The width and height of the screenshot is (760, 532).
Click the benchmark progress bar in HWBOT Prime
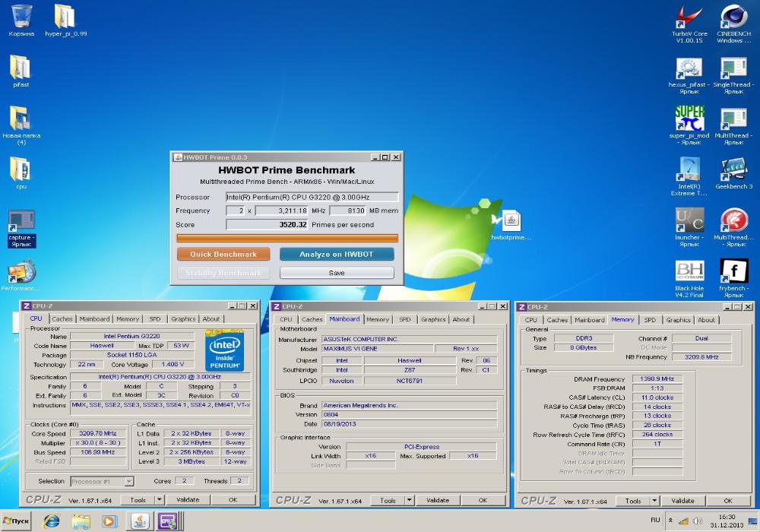coord(287,238)
